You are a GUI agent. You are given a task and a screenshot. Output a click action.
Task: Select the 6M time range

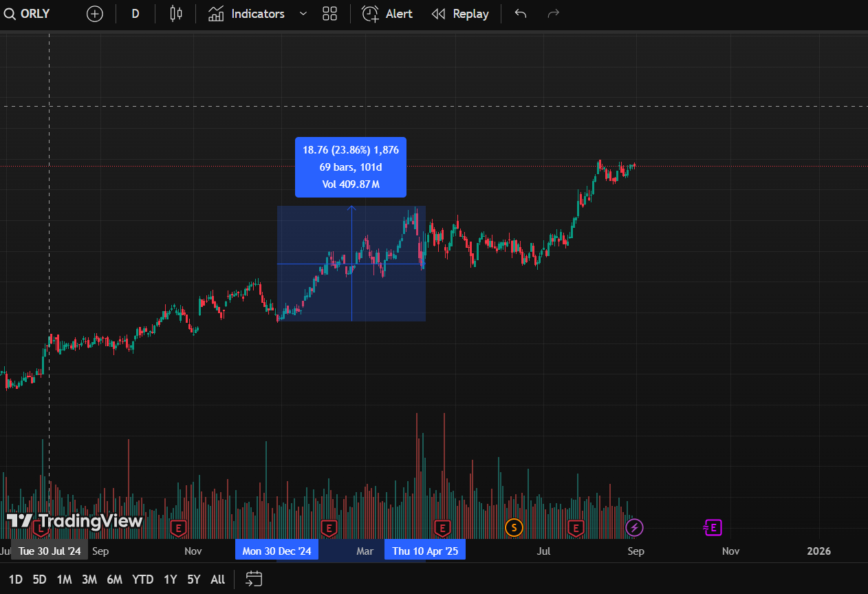point(114,580)
